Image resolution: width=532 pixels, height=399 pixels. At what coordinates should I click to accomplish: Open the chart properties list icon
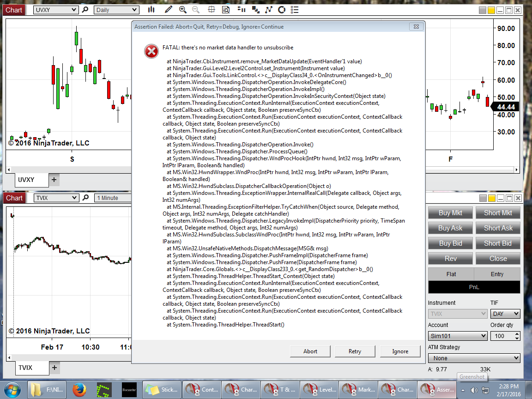(295, 10)
